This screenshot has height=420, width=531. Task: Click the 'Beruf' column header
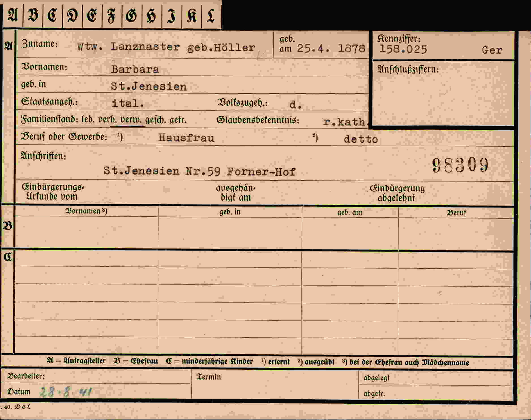coord(456,212)
